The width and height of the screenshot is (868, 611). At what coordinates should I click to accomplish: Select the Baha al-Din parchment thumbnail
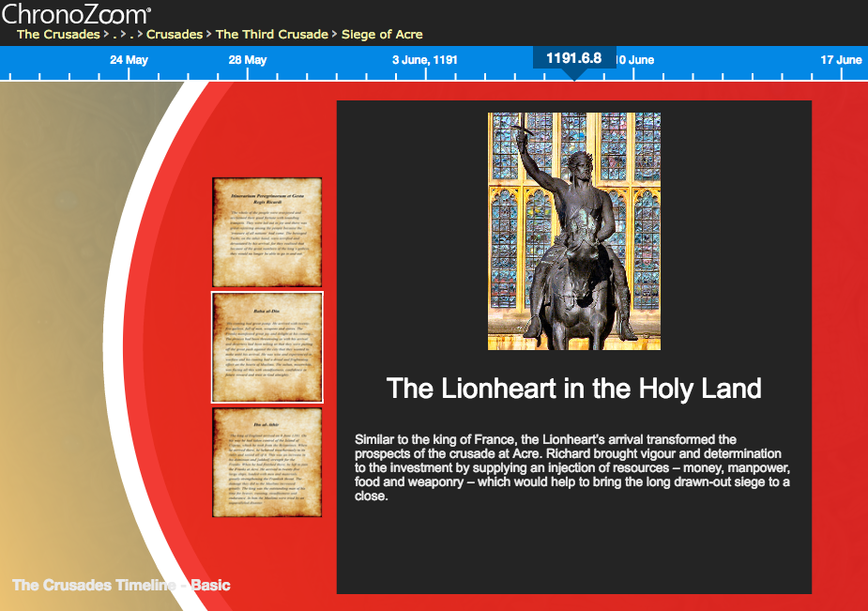tap(267, 347)
